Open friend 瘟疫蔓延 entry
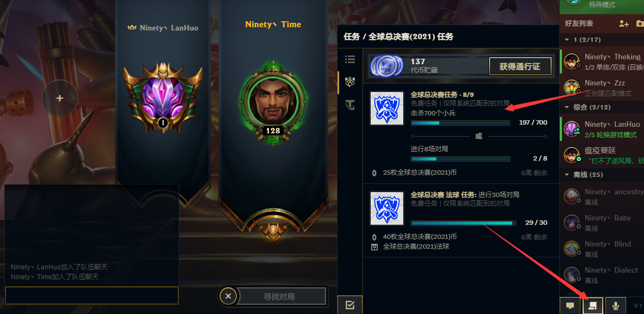The width and height of the screenshot is (644, 314). pos(602,155)
